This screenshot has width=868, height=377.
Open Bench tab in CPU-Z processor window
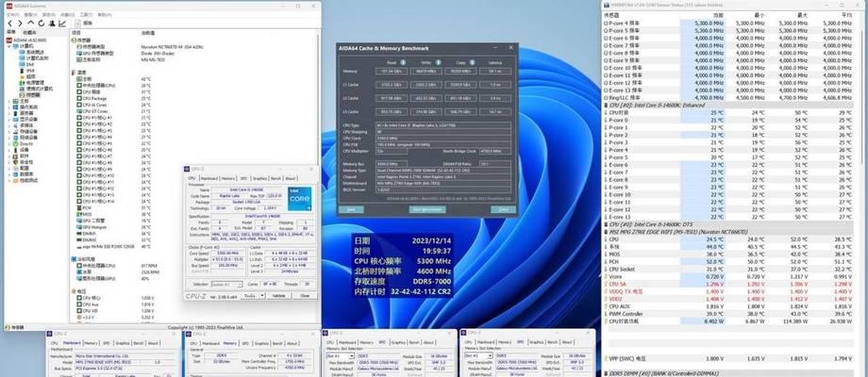pos(275,178)
